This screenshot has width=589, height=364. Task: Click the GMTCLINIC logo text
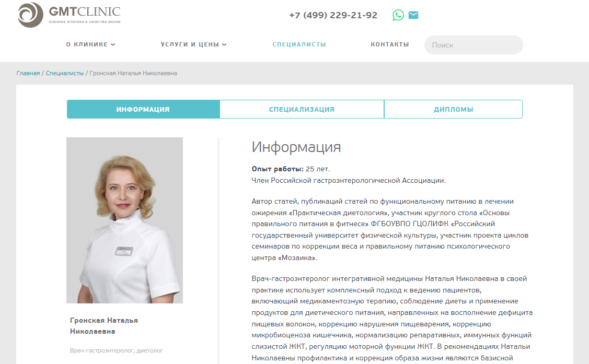(85, 11)
